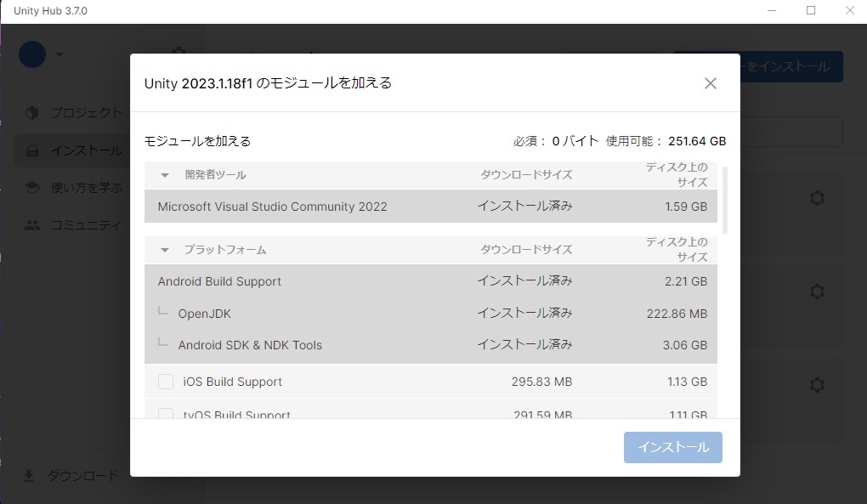Click the download arrow icon
This screenshot has width=867, height=504.
[x=29, y=475]
